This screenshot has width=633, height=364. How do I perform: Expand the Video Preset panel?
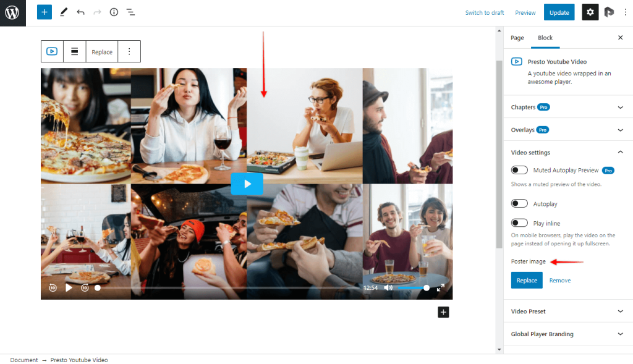[568, 311]
